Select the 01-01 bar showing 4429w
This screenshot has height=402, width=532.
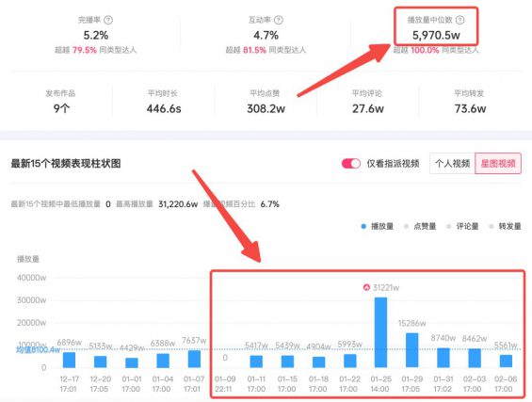[x=132, y=362]
